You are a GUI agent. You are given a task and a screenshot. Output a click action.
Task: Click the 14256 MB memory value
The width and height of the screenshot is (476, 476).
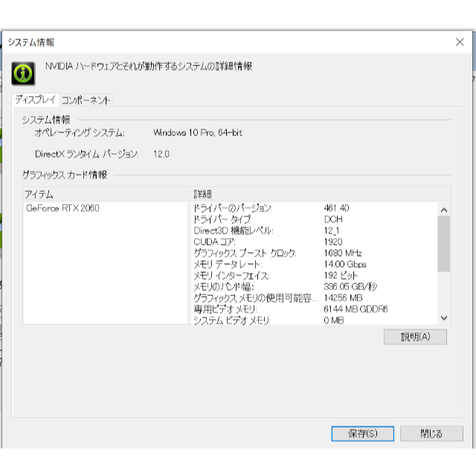click(343, 298)
